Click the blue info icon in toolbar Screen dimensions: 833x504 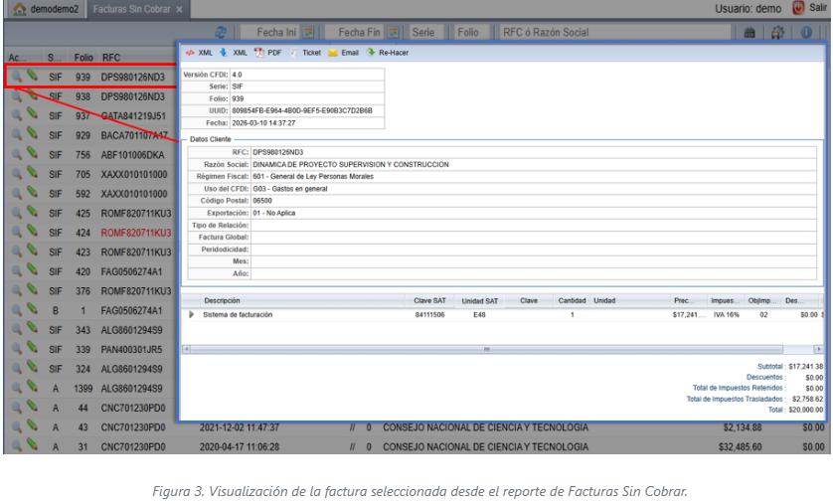[806, 33]
